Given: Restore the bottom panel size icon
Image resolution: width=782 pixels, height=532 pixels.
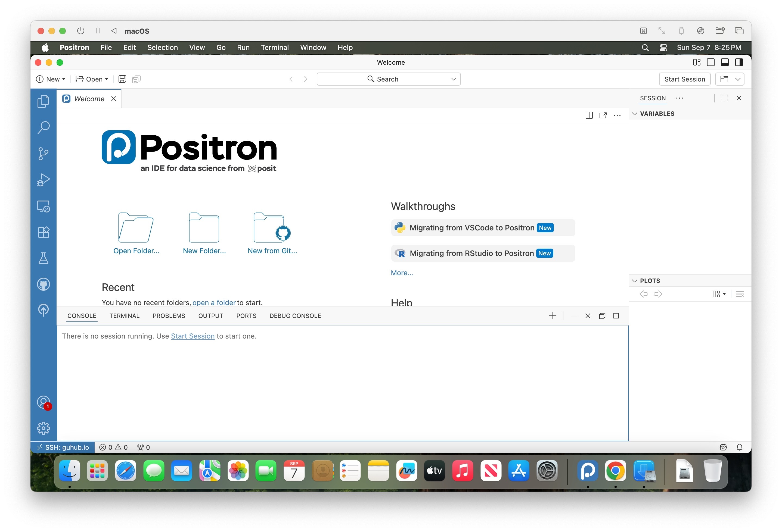Looking at the screenshot, I should coord(602,316).
